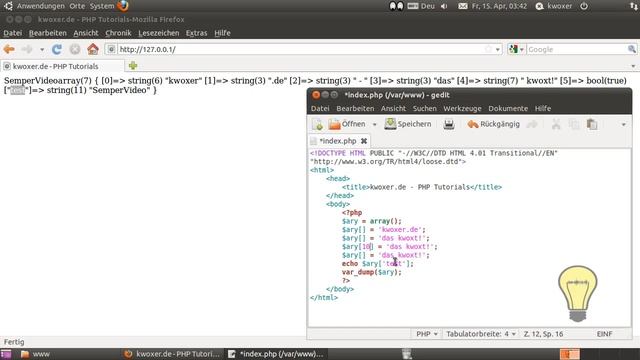Open power session menu icon

coord(584,6)
